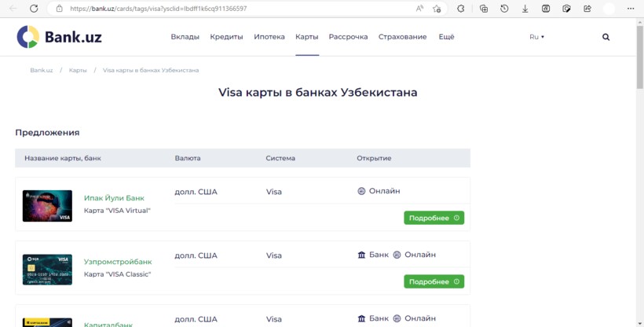Click the Карты breadcrumb link

(x=78, y=70)
